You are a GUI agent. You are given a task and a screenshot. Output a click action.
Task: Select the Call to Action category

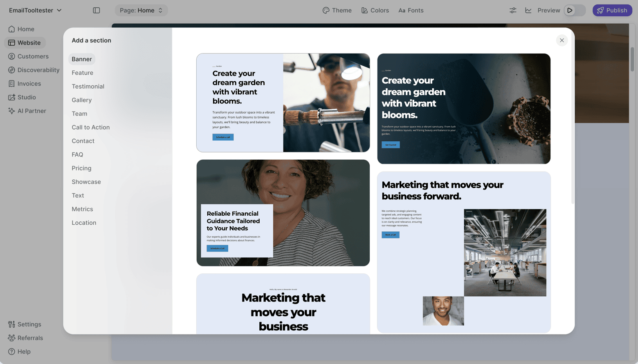click(90, 127)
